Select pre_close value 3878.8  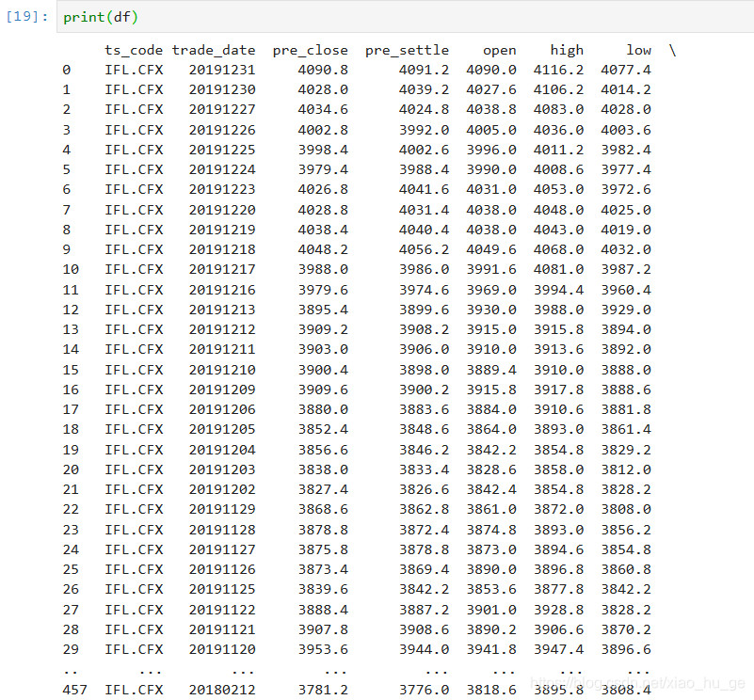[323, 530]
